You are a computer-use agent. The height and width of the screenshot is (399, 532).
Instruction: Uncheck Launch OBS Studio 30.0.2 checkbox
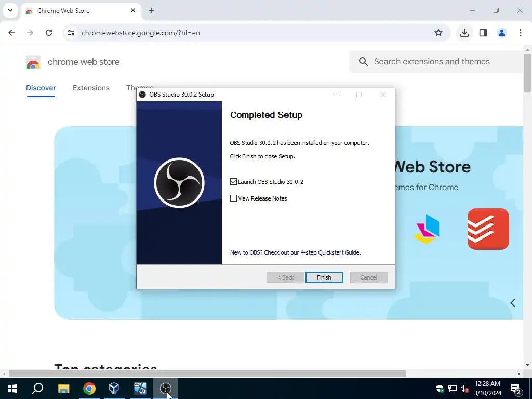tap(233, 181)
